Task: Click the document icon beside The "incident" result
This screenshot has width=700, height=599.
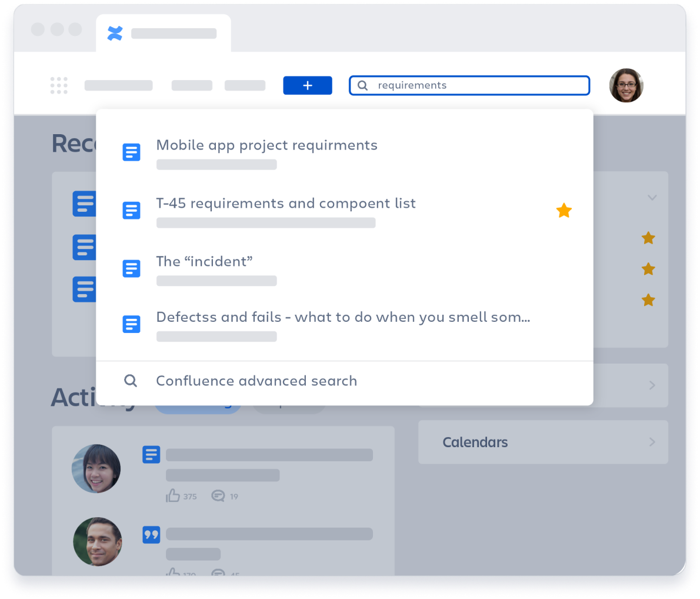Action: [131, 268]
